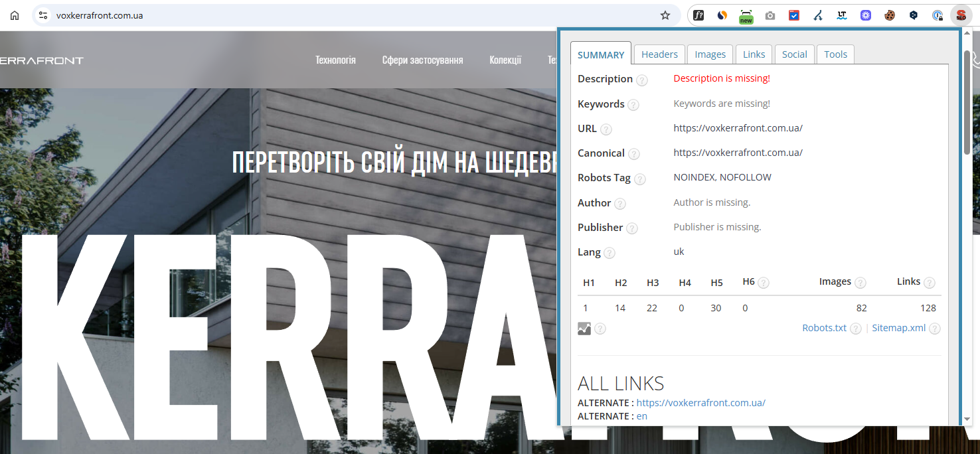Click the help icon next to Author
The image size is (980, 454).
(619, 204)
